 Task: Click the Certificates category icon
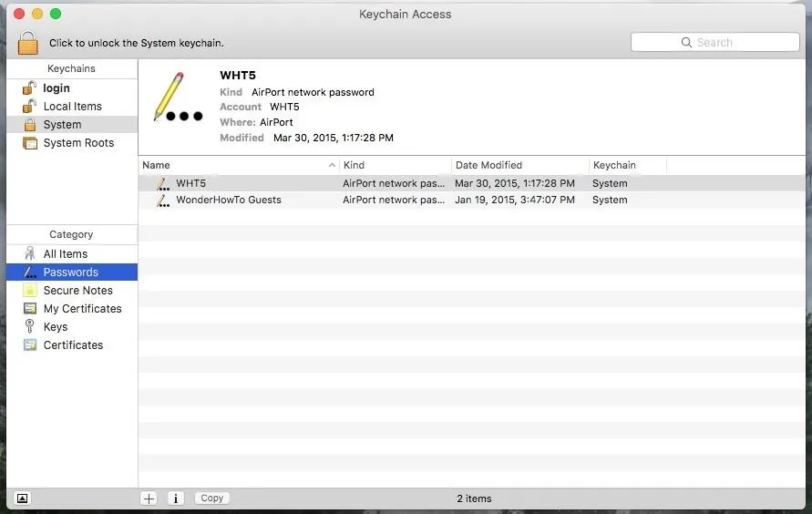pyautogui.click(x=30, y=344)
